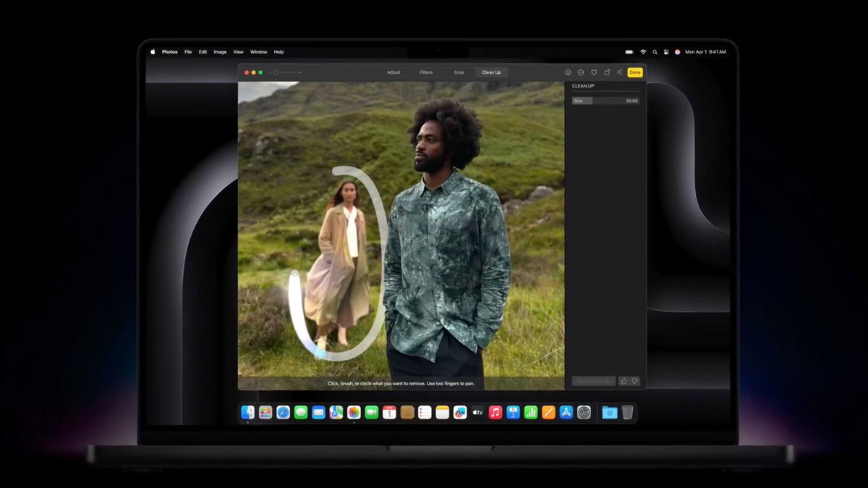The height and width of the screenshot is (488, 868).
Task: Open the View menu
Action: click(x=237, y=51)
